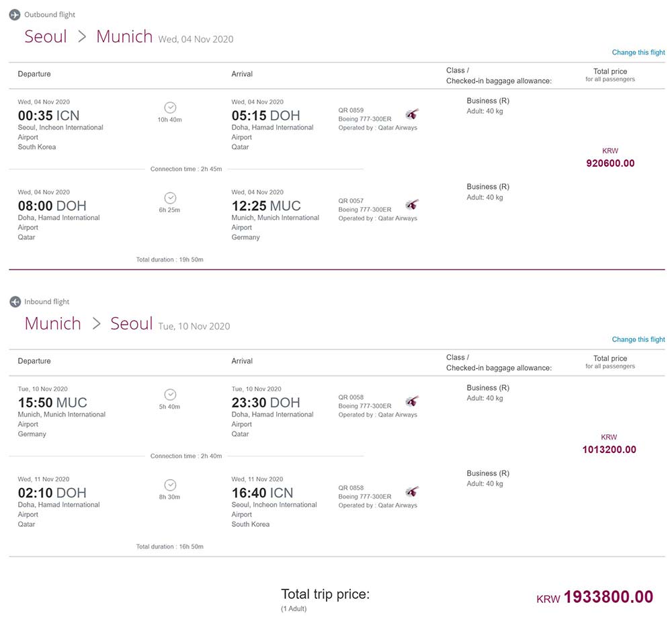Click the Inbound flight airplane icon
This screenshot has width=672, height=617.
(x=15, y=302)
